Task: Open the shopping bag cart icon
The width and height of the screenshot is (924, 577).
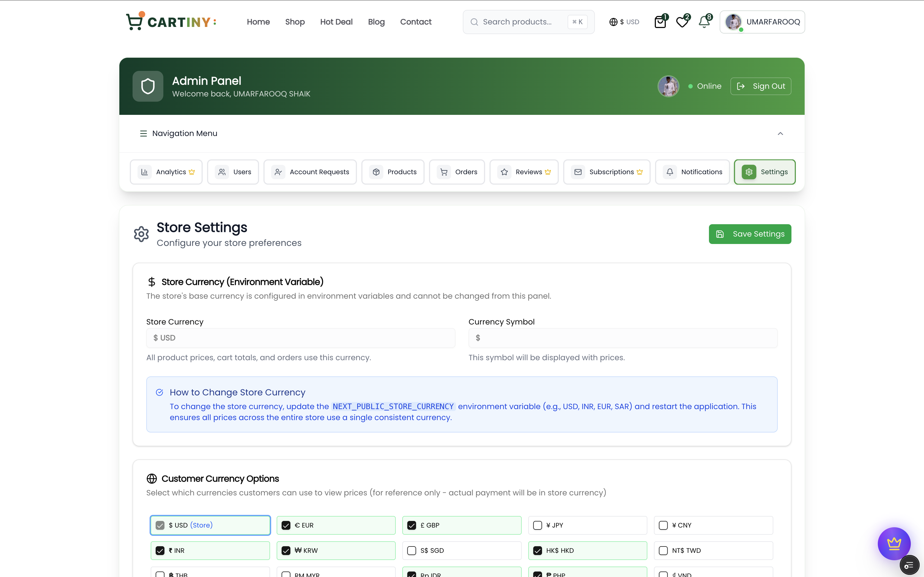Action: (x=660, y=22)
